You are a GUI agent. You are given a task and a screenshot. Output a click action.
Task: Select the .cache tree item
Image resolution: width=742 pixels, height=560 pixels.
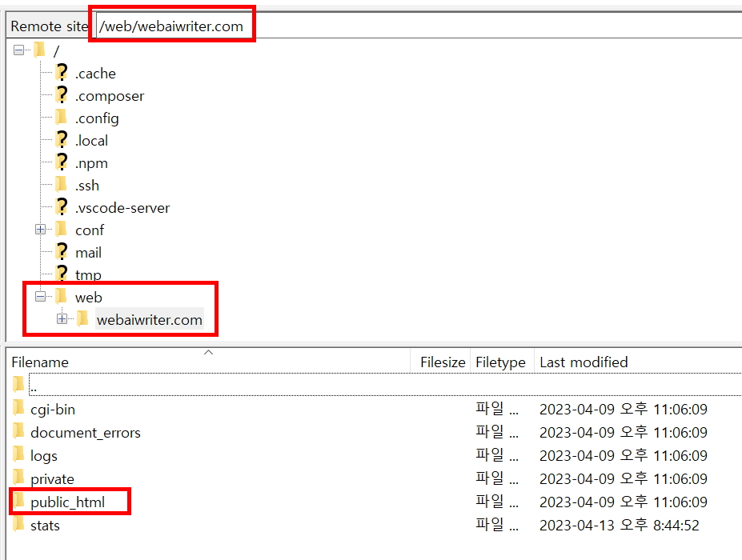pyautogui.click(x=95, y=74)
